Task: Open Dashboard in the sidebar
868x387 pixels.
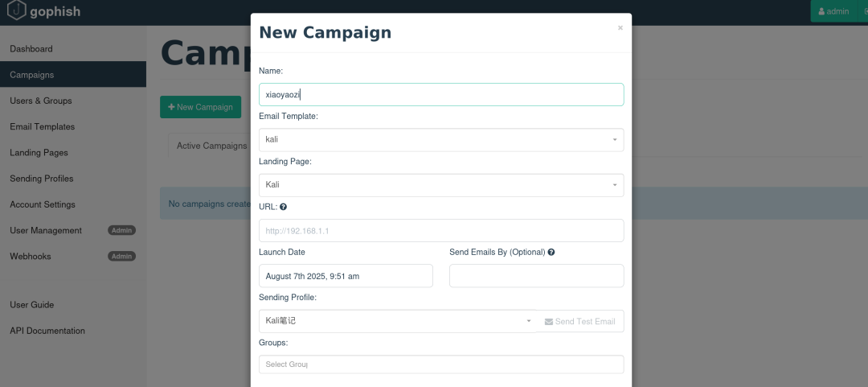Action: pos(31,49)
